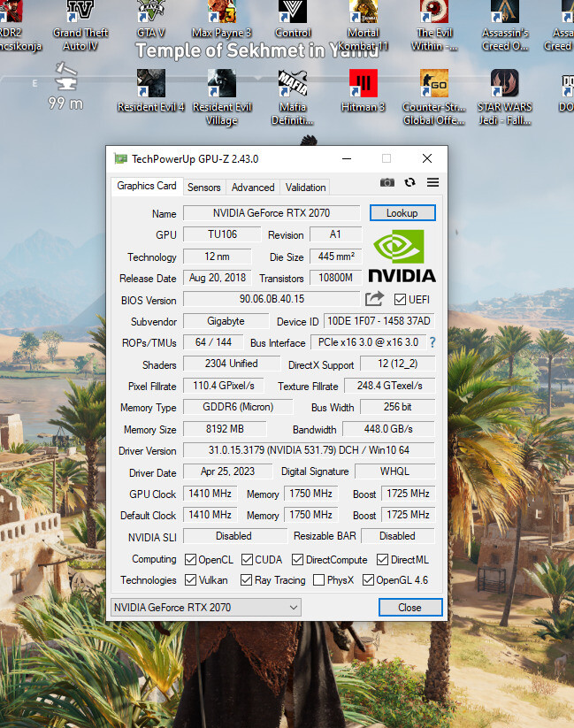
Task: Switch to the Advanced tab
Action: click(253, 188)
